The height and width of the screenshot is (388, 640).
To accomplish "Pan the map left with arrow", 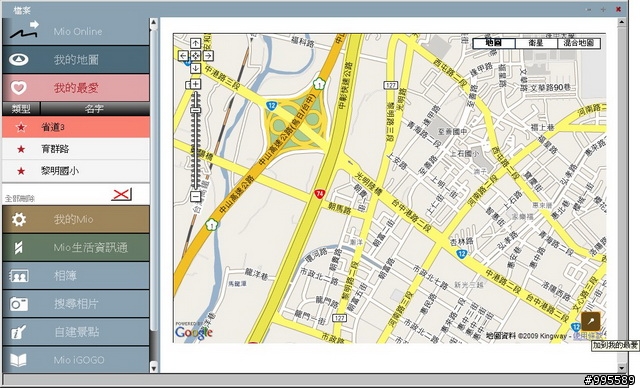I will [x=183, y=55].
